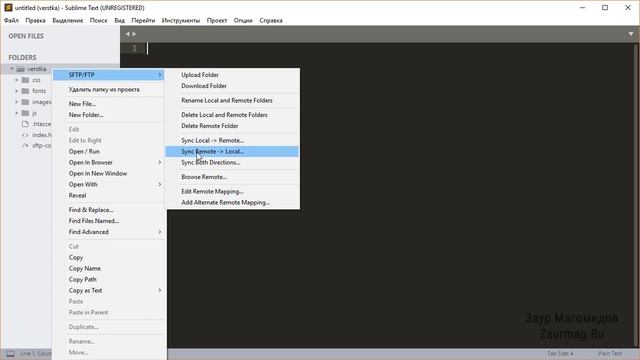The width and height of the screenshot is (640, 360).
Task: Toggle side bar icon in status bar
Action: 10,354
